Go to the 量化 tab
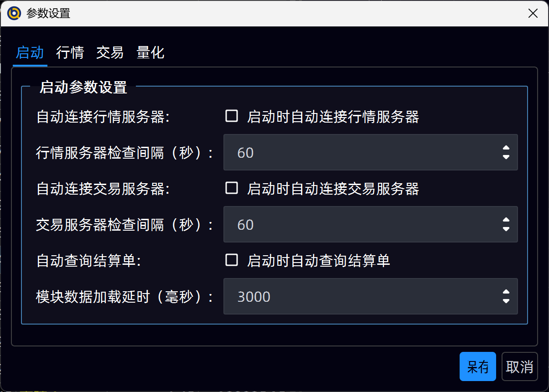Image resolution: width=549 pixels, height=392 pixels. pos(150,53)
